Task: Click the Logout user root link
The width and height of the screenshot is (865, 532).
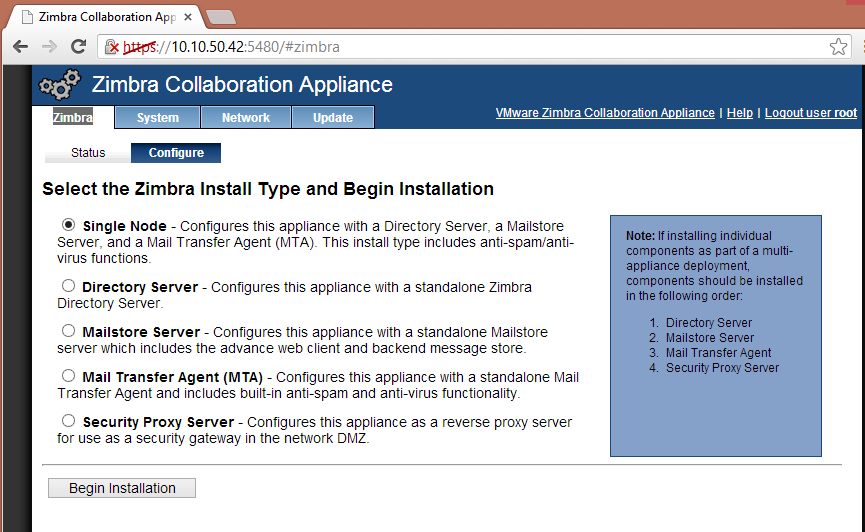Action: (810, 113)
